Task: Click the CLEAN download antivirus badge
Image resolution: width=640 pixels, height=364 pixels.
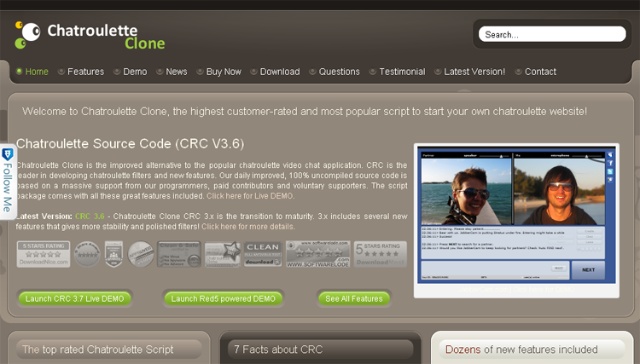Action: [x=262, y=254]
